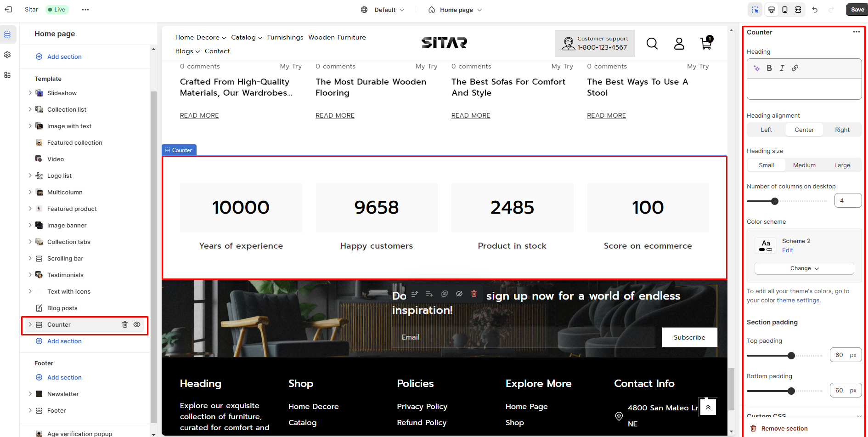Click Remove section button
The width and height of the screenshot is (868, 437).
tap(784, 428)
